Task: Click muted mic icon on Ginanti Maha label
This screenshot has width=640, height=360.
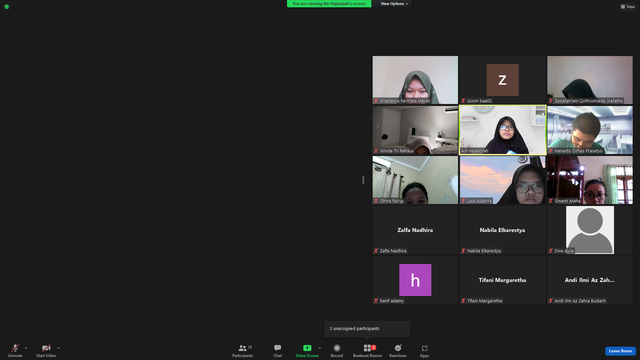Action: point(551,201)
